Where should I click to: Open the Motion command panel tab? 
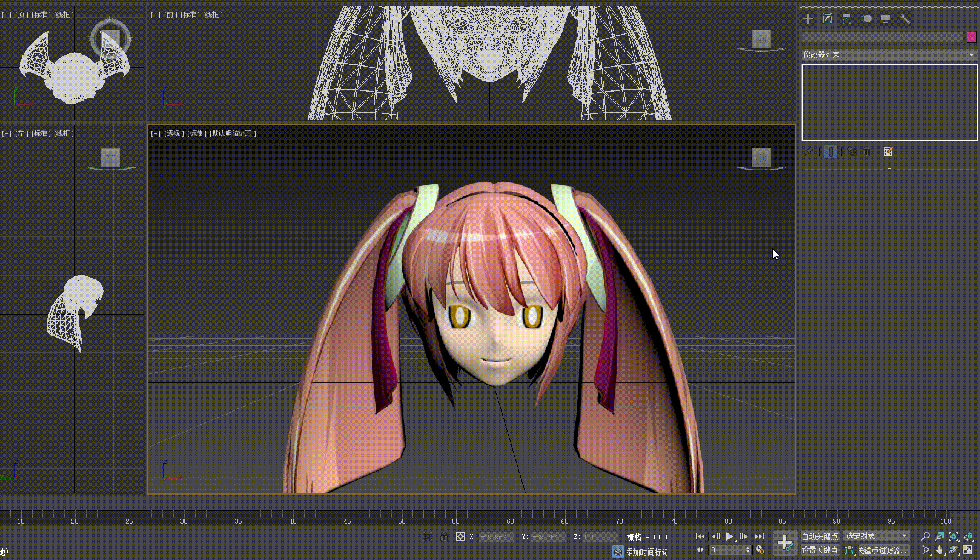[x=866, y=19]
